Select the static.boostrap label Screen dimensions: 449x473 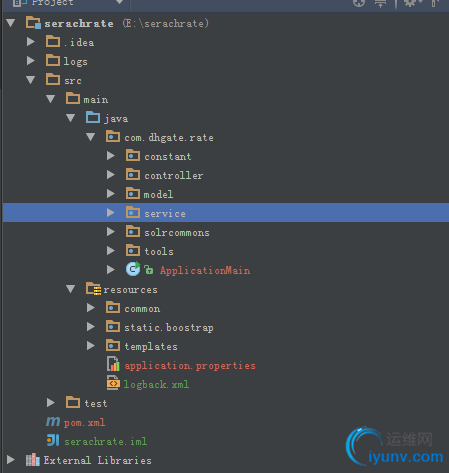pyautogui.click(x=169, y=328)
